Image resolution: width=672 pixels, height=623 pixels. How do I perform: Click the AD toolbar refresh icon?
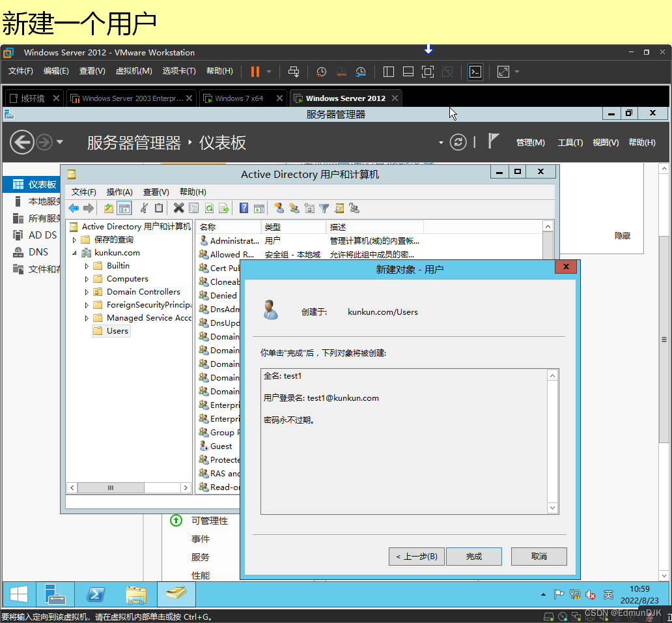[x=209, y=209]
